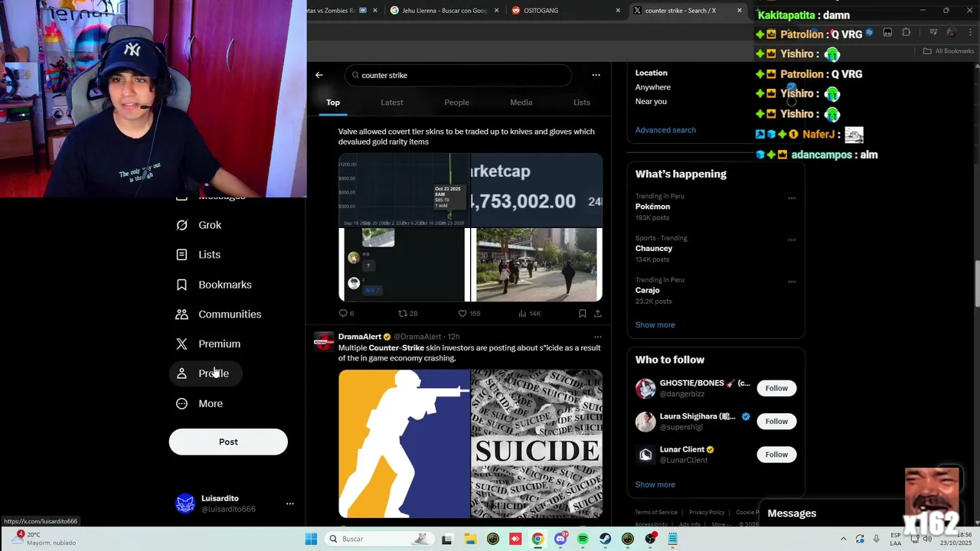Click the Post button
This screenshot has width=980, height=551.
[x=228, y=442]
